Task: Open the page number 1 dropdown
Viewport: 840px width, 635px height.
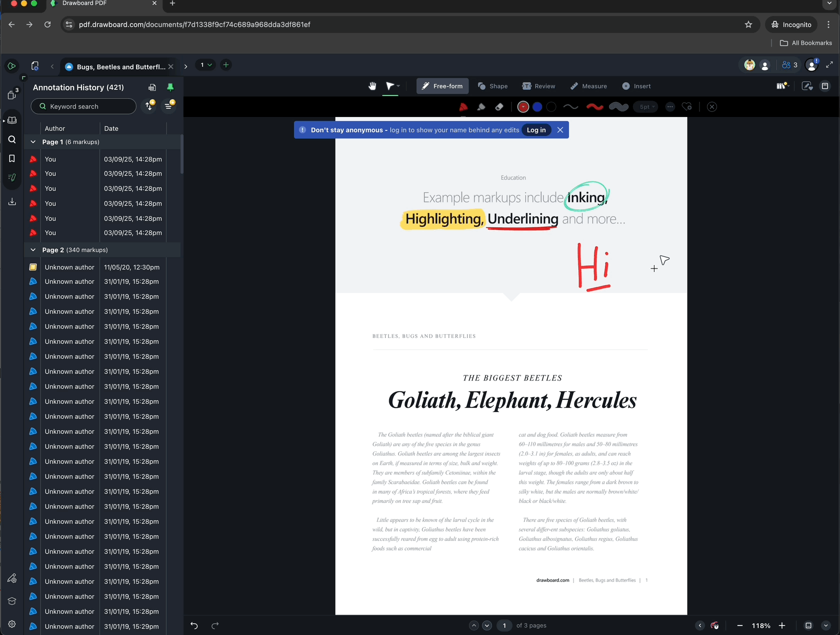Action: point(205,65)
